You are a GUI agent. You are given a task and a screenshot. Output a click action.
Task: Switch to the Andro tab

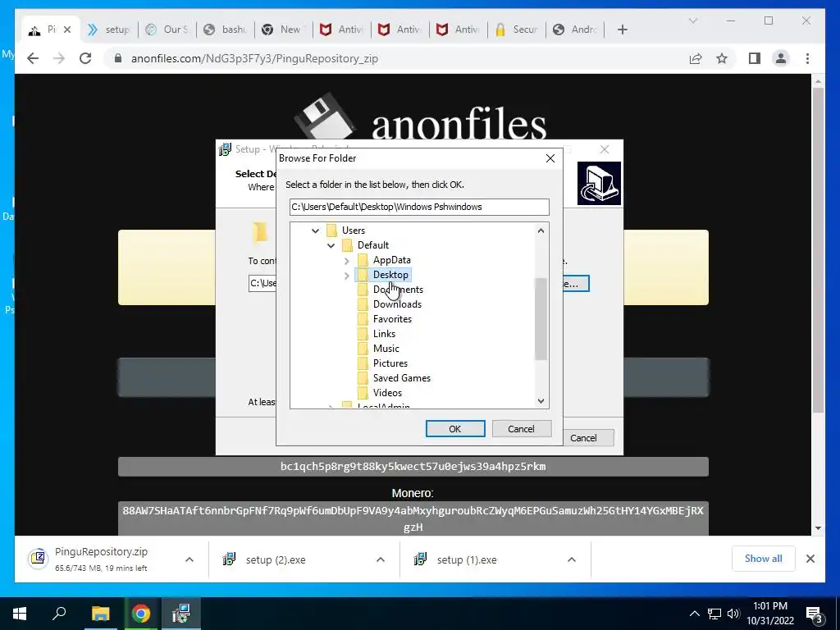575,30
